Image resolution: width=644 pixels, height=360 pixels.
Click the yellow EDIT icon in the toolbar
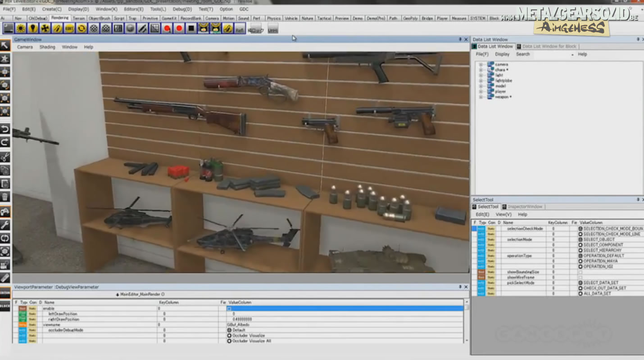[69, 28]
